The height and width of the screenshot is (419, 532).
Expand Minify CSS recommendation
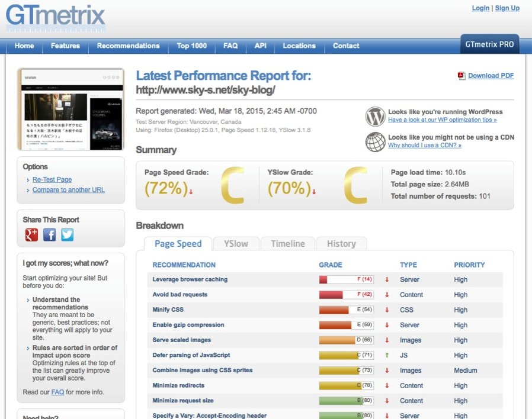pos(168,310)
